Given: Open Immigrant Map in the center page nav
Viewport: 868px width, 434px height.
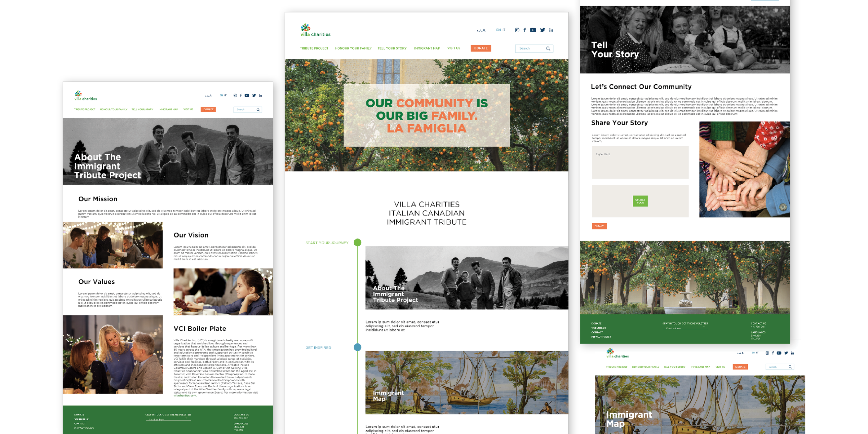Looking at the screenshot, I should [x=427, y=48].
